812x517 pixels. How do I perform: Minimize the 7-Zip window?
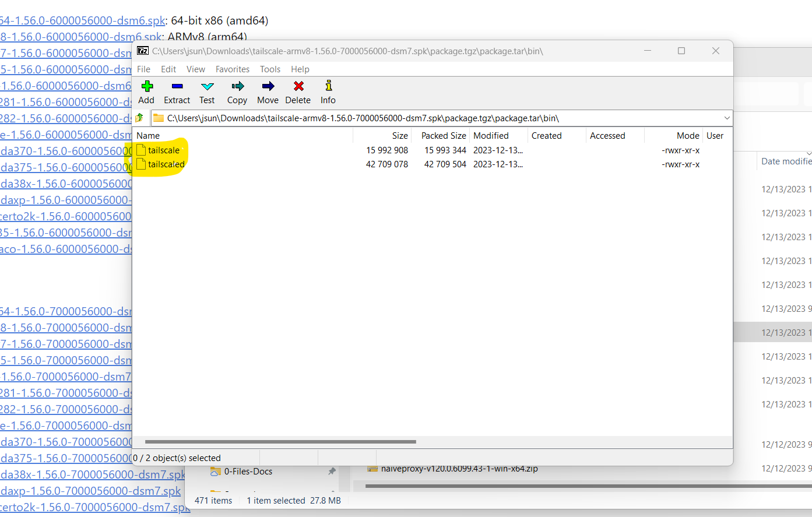tap(648, 51)
